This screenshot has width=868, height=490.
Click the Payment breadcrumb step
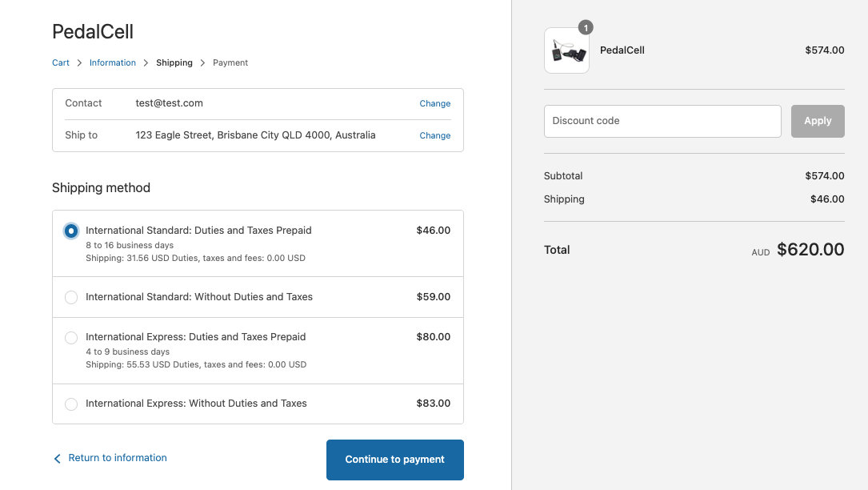point(230,62)
